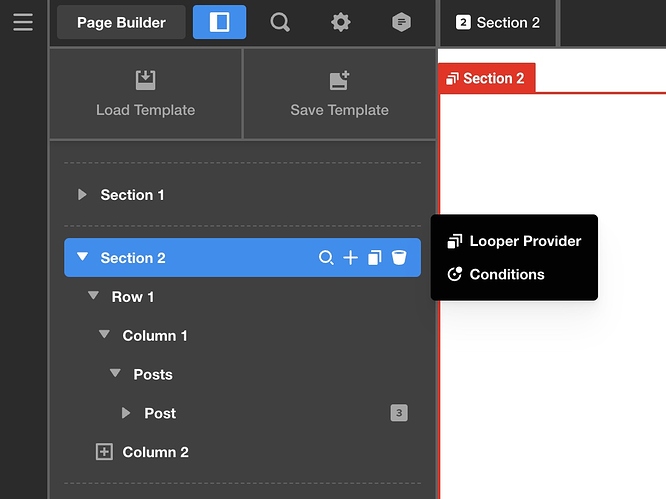Collapse the Row 1 tree item
Image resolution: width=666 pixels, height=499 pixels.
94,297
